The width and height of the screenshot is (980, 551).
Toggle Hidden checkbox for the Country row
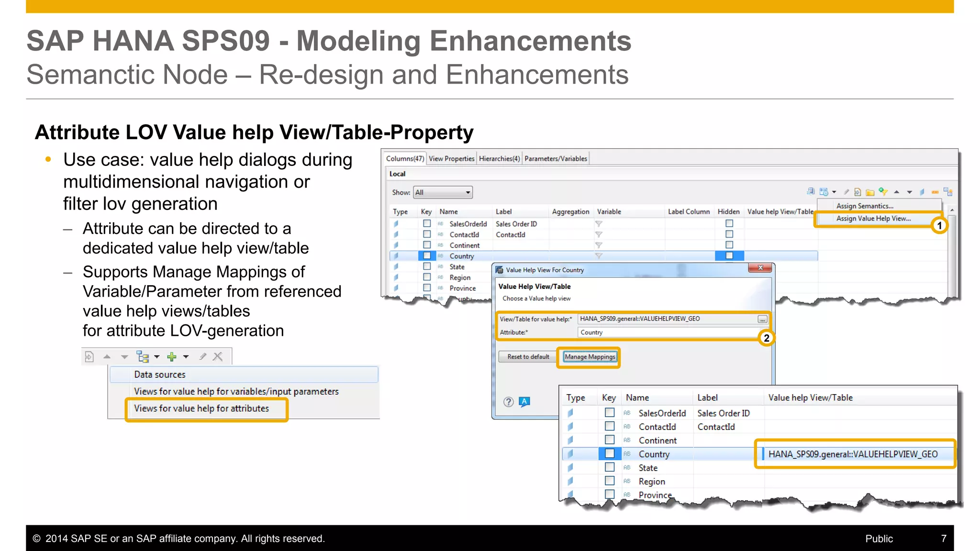[729, 256]
